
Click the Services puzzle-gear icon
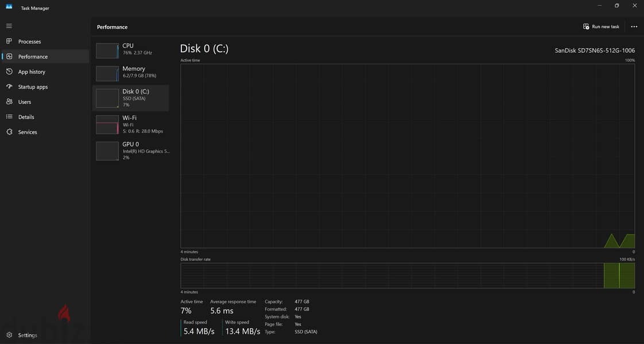[9, 132]
